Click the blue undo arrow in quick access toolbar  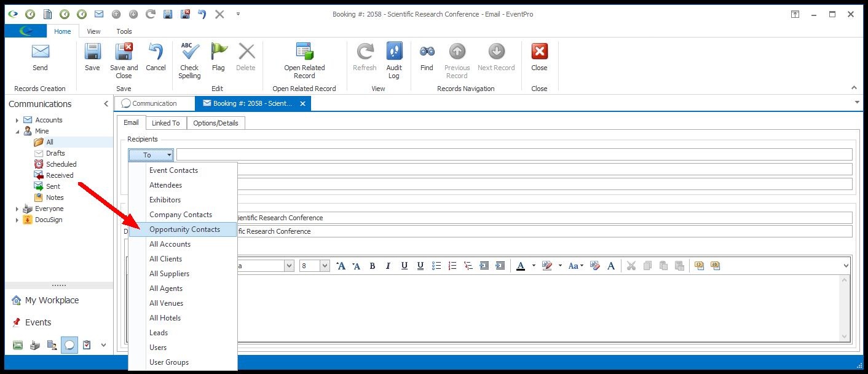202,14
